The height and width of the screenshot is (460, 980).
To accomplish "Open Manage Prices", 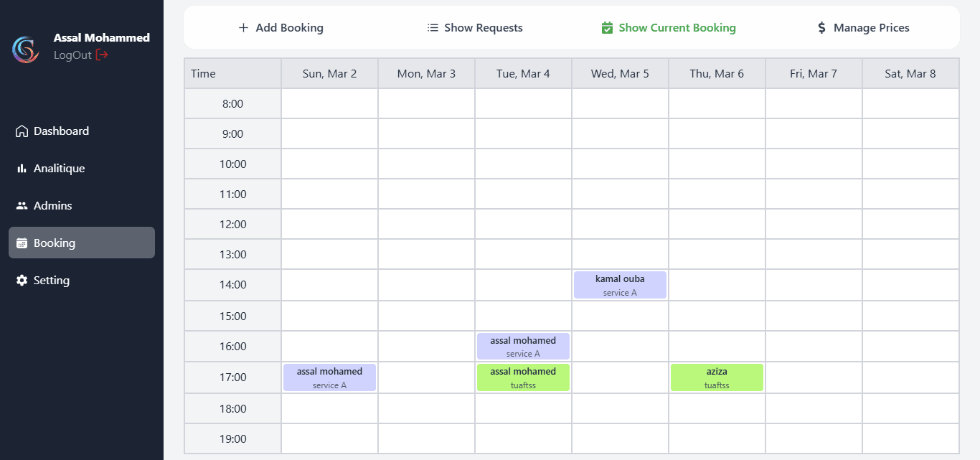I will 863,28.
